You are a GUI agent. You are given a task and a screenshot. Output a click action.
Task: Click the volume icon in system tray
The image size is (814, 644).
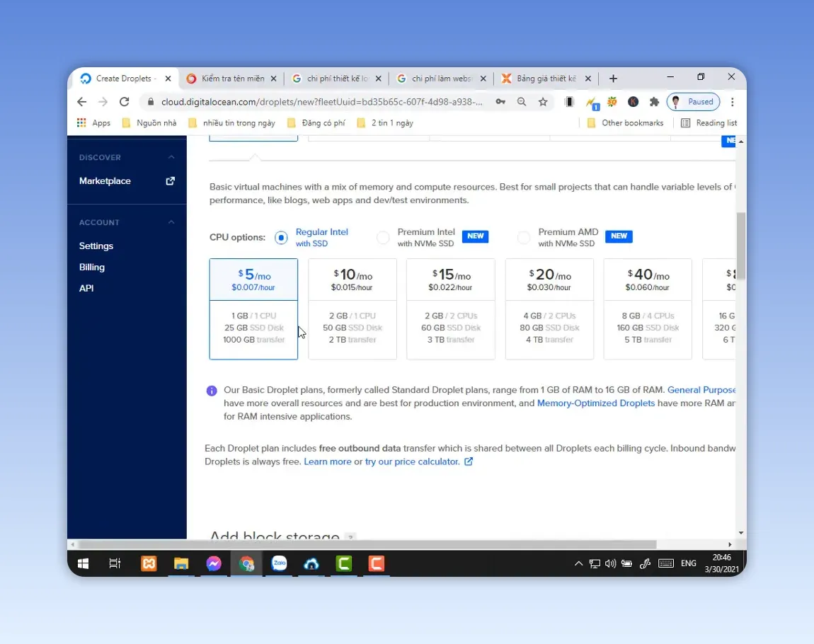610,563
